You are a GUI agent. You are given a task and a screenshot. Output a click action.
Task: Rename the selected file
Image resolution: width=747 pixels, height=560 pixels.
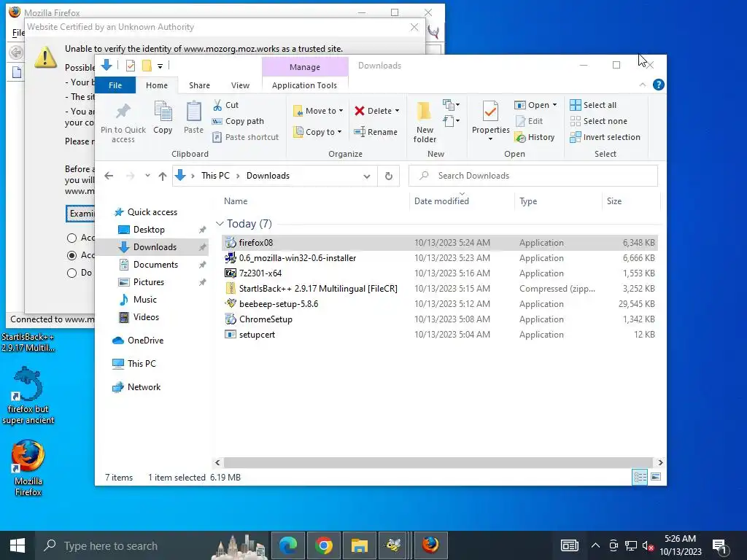pos(376,132)
